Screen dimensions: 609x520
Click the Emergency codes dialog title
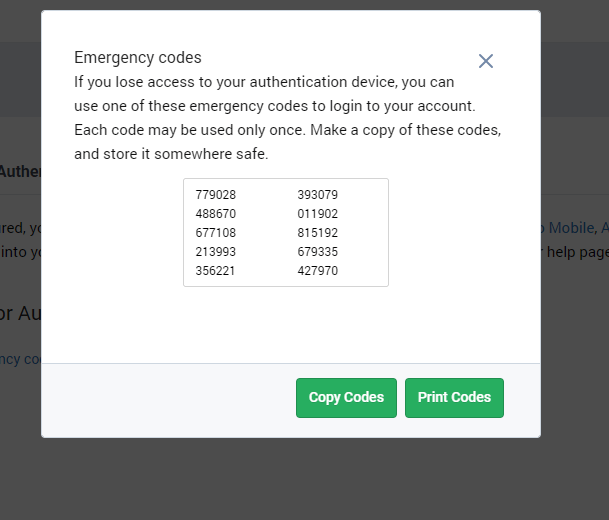(x=138, y=58)
